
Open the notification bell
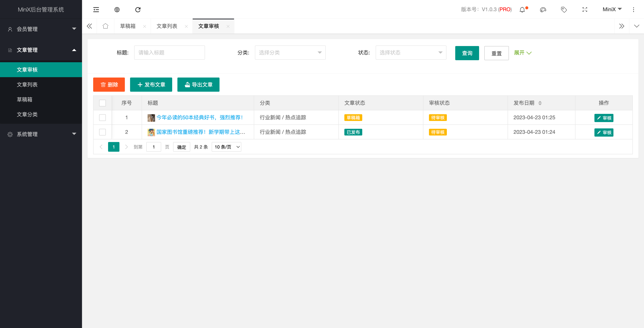coord(522,10)
